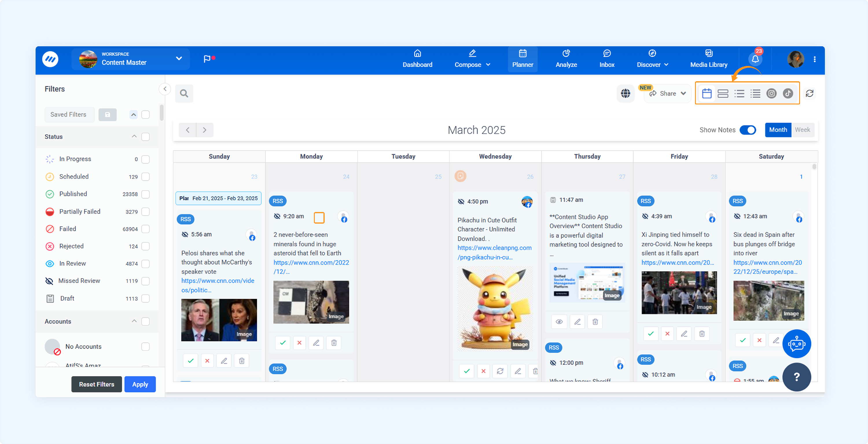868x444 pixels.
Task: Click the Apply filters button
Action: (140, 384)
